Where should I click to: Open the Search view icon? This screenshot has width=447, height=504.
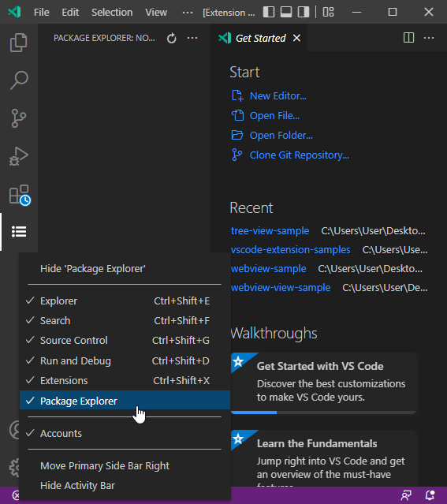point(19,80)
